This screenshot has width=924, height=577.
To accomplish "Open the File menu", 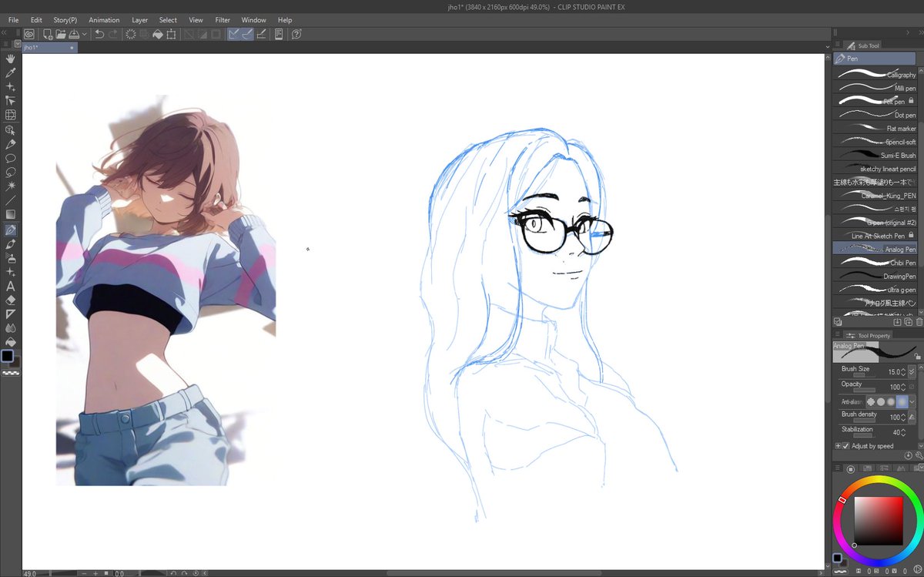I will pyautogui.click(x=13, y=20).
